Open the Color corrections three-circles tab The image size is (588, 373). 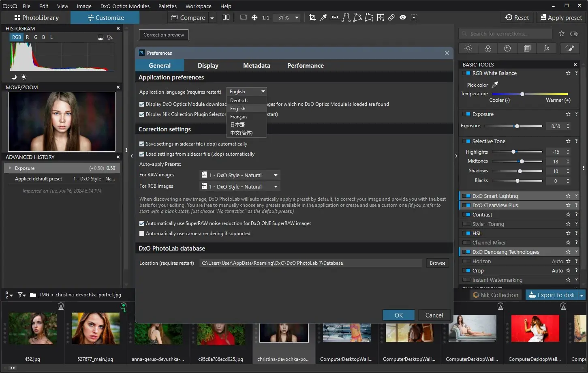coord(488,48)
